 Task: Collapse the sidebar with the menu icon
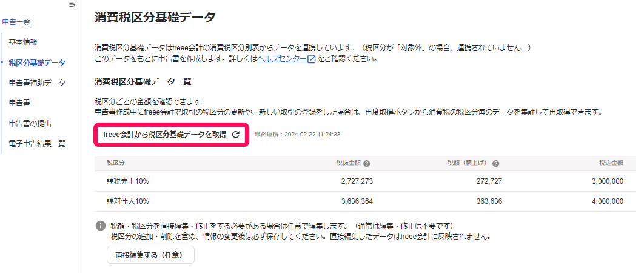pyautogui.click(x=72, y=5)
